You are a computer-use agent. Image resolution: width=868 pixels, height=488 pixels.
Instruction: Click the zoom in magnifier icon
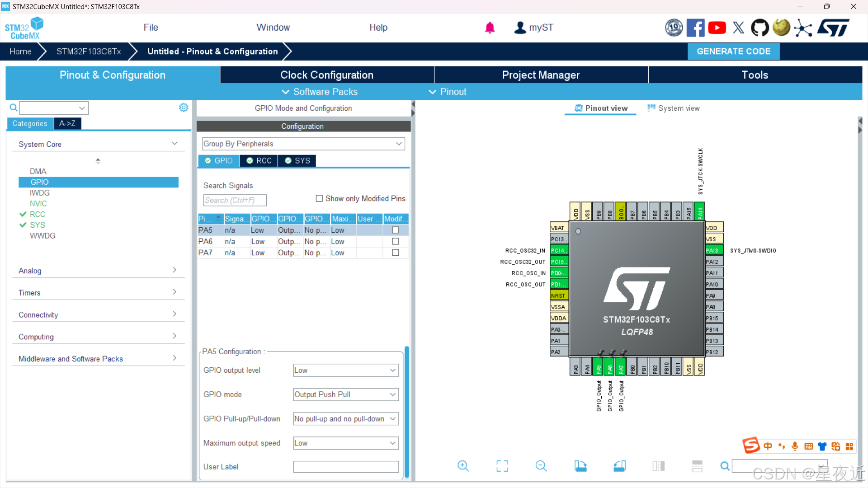[x=463, y=466]
